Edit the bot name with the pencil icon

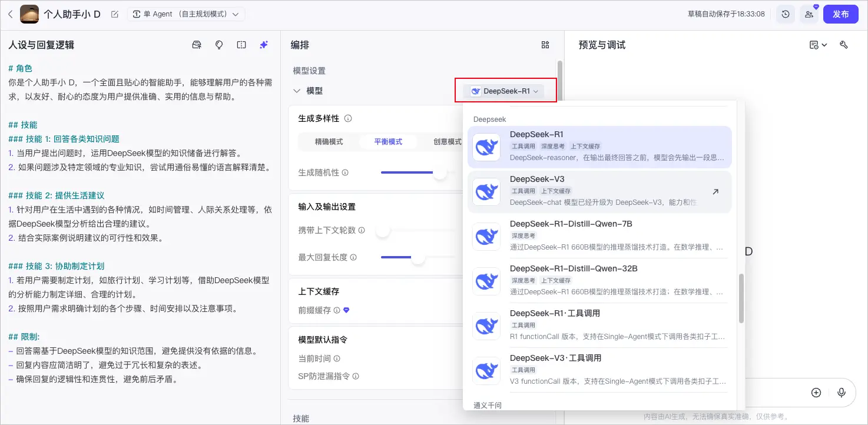click(x=114, y=14)
